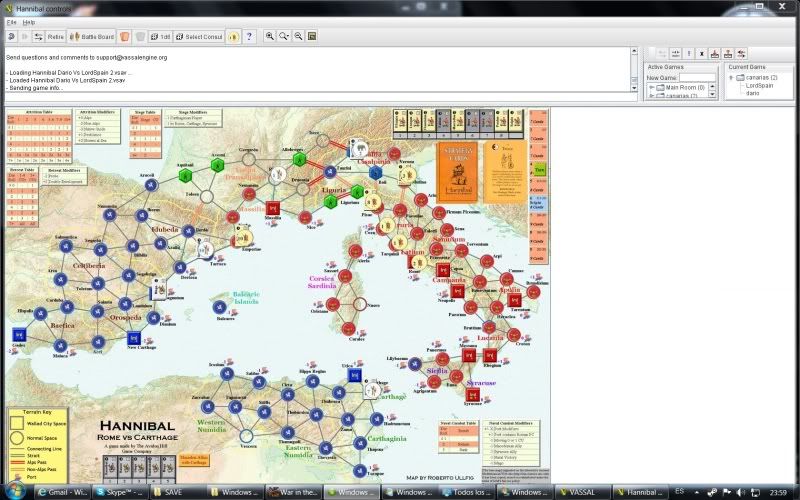Click the step forward arrow icon
Image resolution: width=800 pixels, height=500 pixels.
click(24, 36)
